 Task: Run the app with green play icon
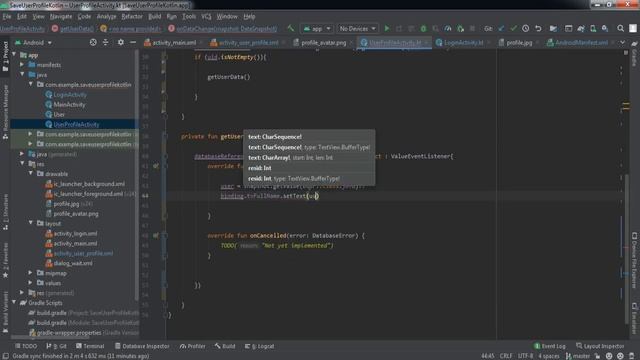click(387, 29)
